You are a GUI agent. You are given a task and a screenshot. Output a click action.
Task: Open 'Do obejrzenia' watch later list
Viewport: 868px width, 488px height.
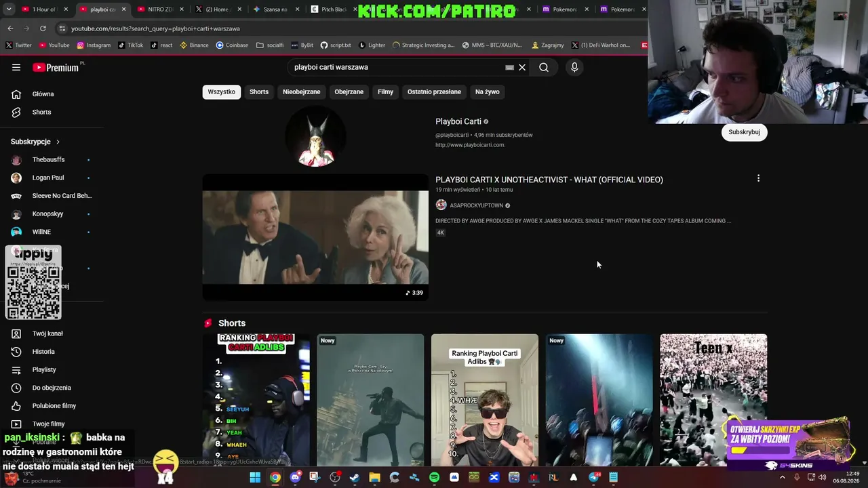tap(52, 388)
